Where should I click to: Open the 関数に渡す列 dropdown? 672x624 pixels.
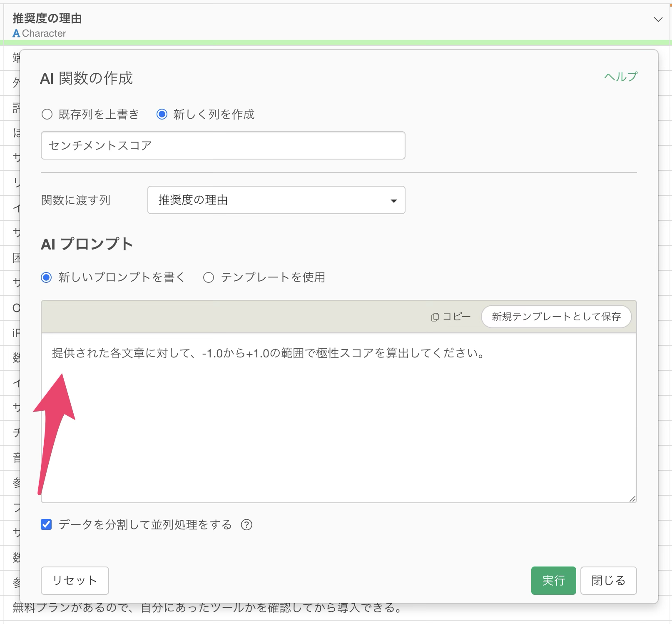(x=276, y=200)
